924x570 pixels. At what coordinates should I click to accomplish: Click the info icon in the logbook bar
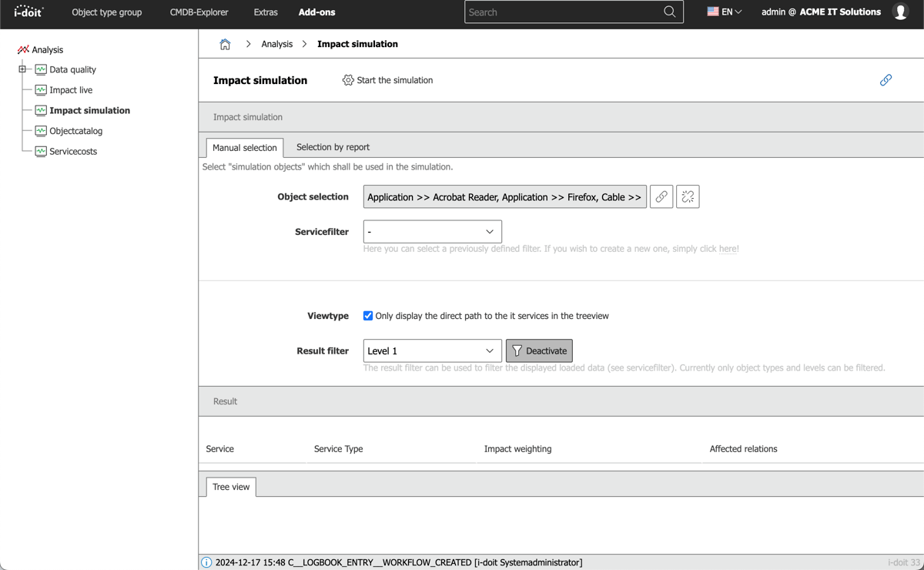(x=206, y=562)
